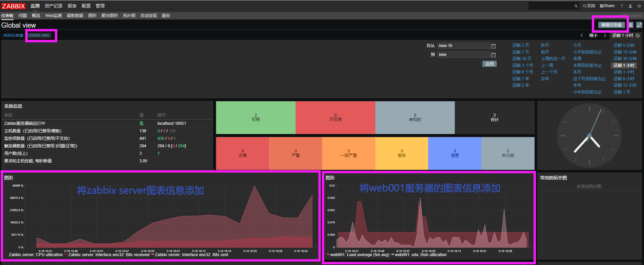644x265 pixels.
Task: Click the orange 一般严重 severity tile
Action: pos(349,153)
